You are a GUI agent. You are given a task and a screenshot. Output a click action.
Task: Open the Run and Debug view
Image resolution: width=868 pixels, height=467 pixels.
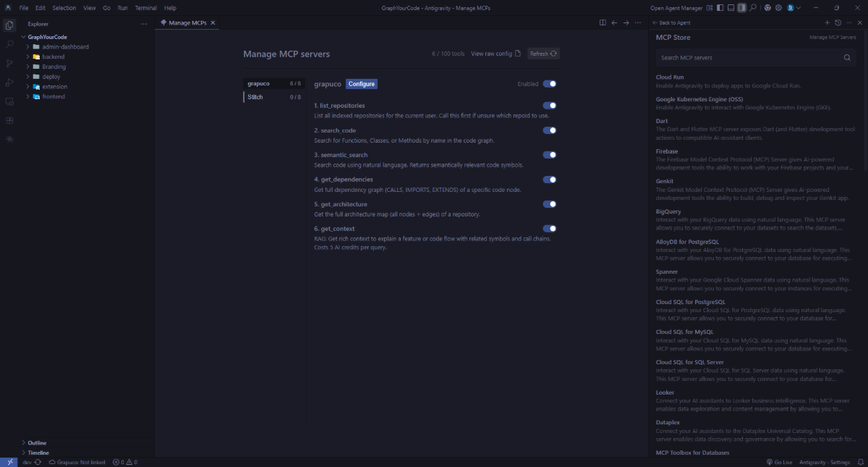point(9,83)
